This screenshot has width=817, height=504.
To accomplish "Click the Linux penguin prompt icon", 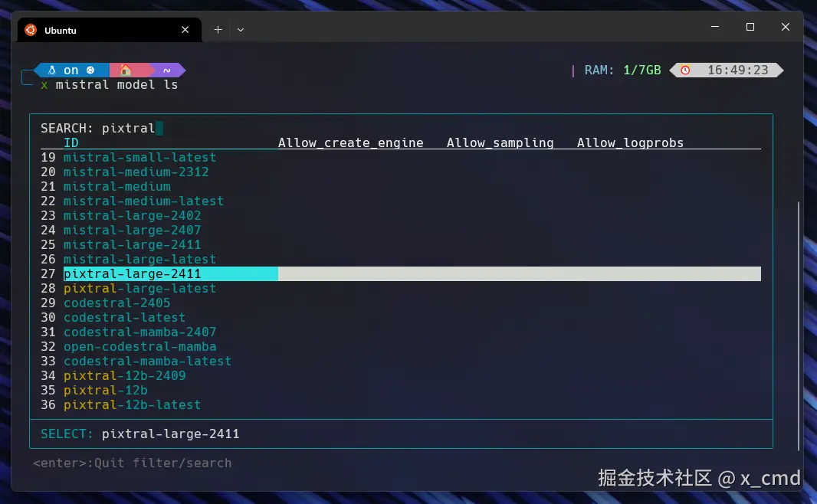I will 51,70.
